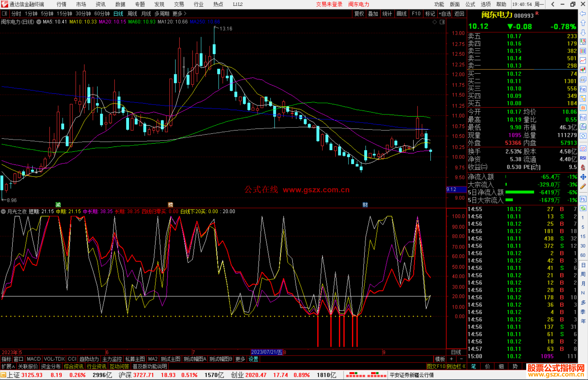Click the 2023/07/21 date marker on timeline
The image size is (588, 380).
(x=266, y=352)
